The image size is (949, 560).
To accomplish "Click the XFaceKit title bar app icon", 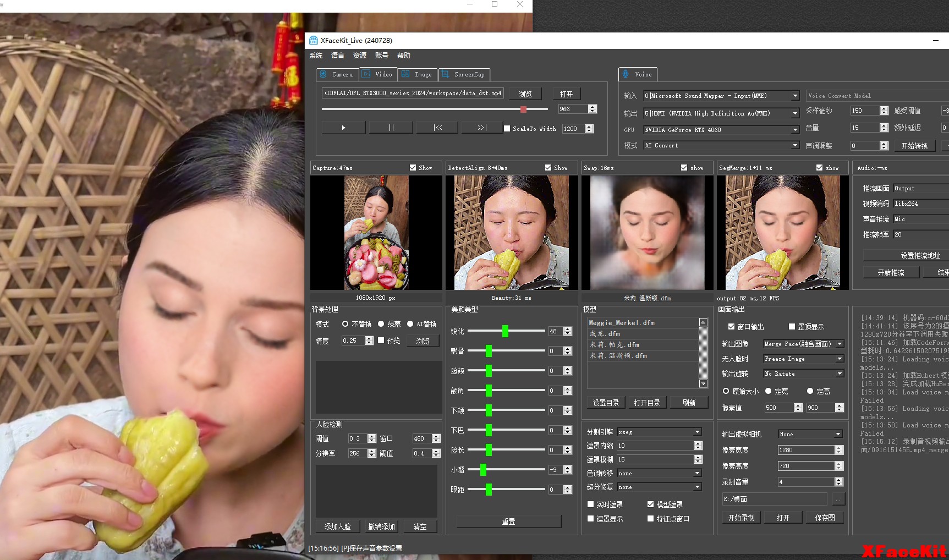I will pyautogui.click(x=314, y=40).
